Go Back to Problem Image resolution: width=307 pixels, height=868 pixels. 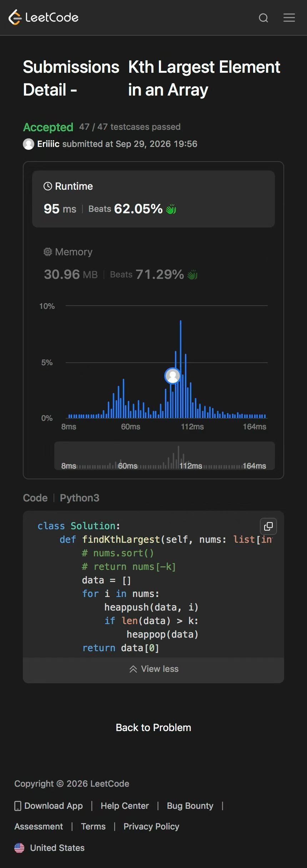(153, 727)
